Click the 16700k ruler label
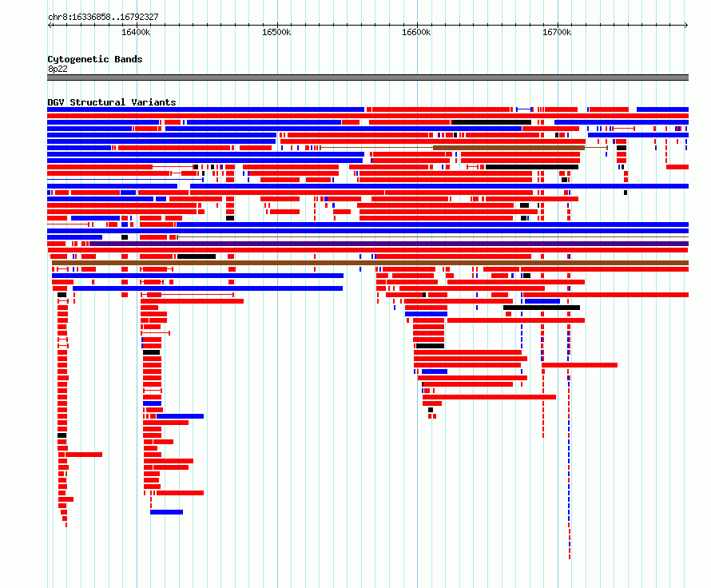The width and height of the screenshot is (711, 588). pos(558,32)
